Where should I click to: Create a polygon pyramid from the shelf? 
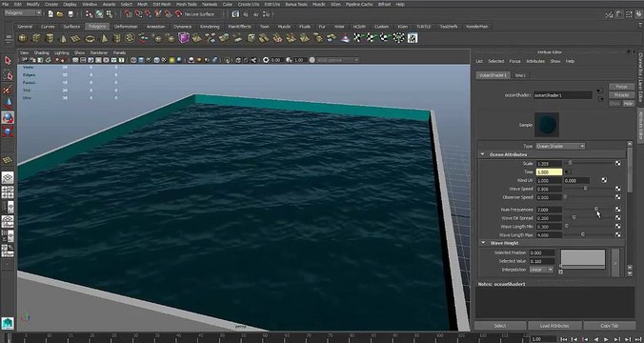tap(104, 39)
